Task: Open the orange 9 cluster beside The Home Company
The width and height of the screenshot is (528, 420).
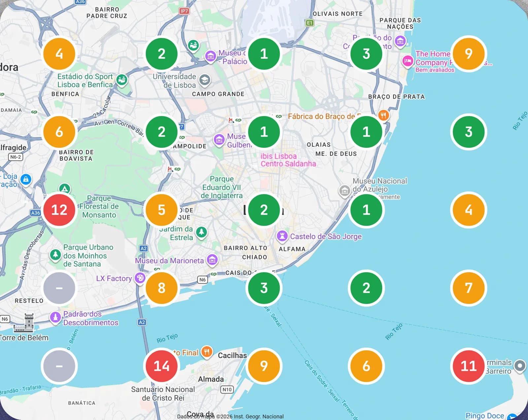Action: pos(468,54)
